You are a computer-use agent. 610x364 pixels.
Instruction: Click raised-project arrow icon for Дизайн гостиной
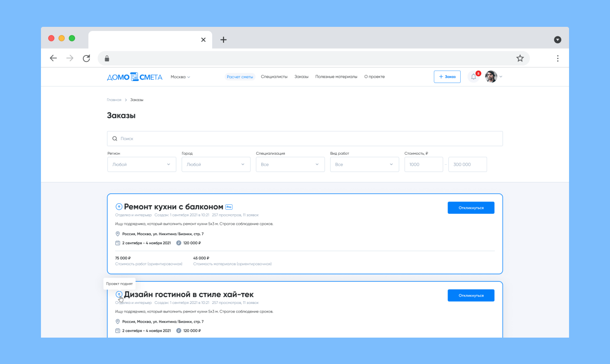119,294
